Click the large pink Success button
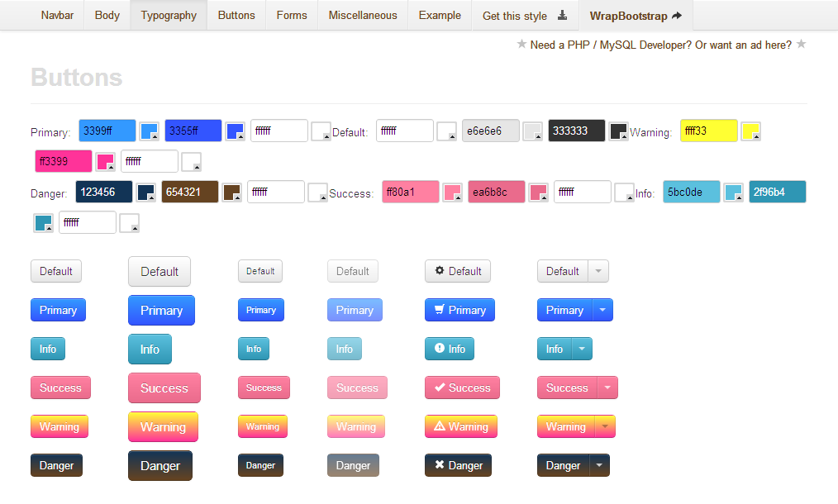The image size is (838, 504). 164,388
